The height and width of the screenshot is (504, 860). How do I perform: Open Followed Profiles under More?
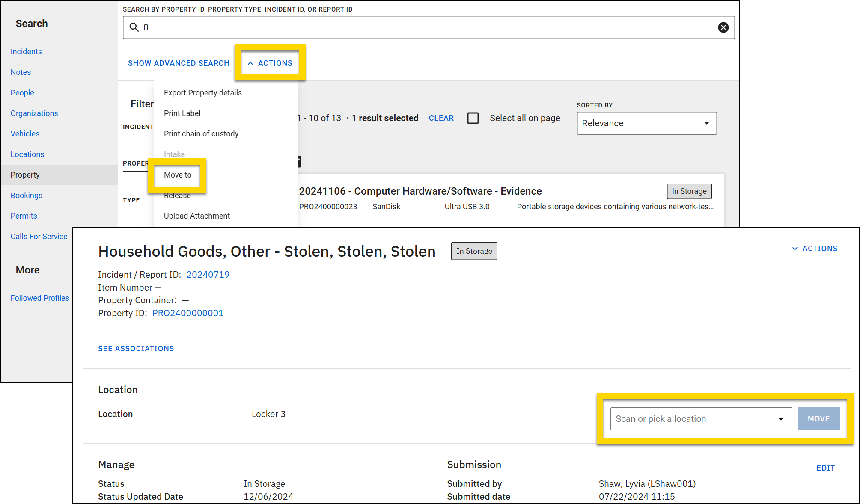[x=40, y=298]
